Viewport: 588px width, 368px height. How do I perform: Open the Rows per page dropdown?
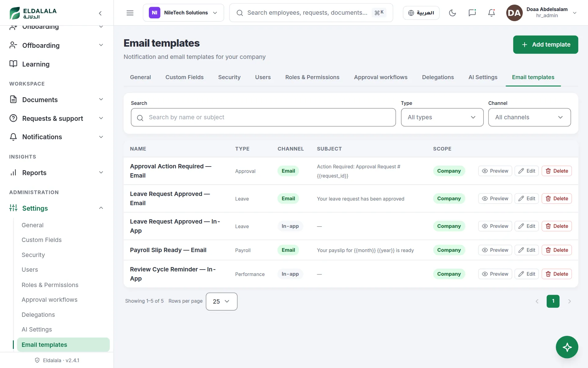(221, 301)
